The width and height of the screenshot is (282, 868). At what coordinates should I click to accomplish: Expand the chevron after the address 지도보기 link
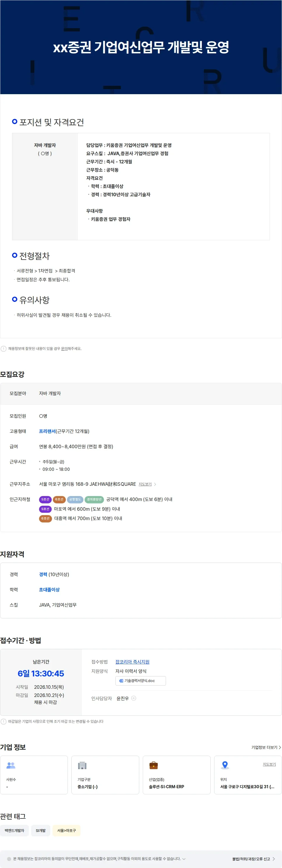pos(155,484)
